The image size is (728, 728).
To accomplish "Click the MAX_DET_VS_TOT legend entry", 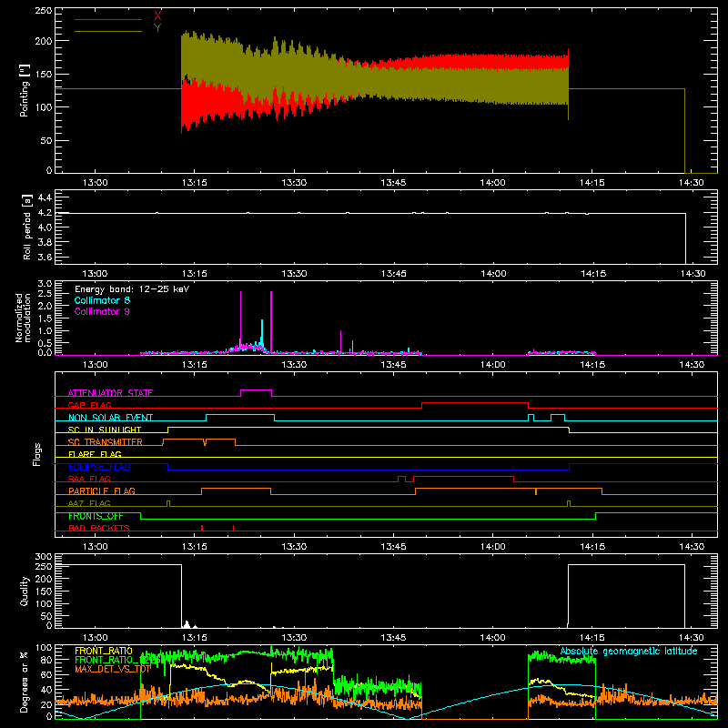I will click(113, 669).
